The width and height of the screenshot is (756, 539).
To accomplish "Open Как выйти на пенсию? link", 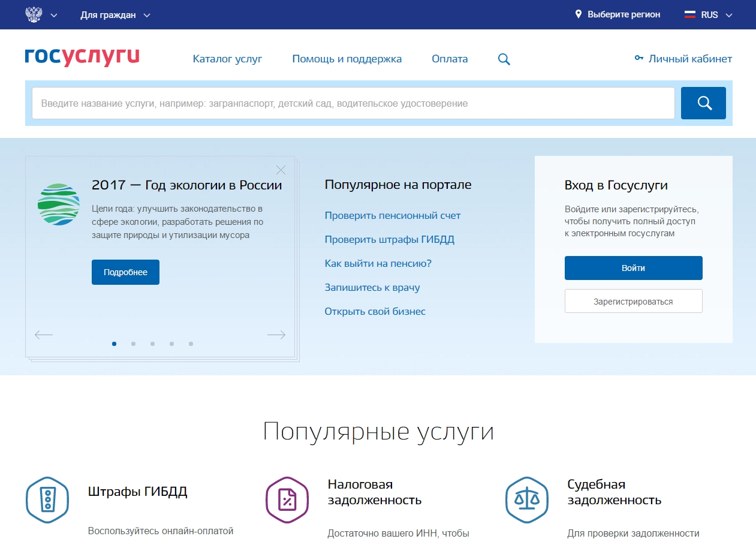I will click(378, 263).
